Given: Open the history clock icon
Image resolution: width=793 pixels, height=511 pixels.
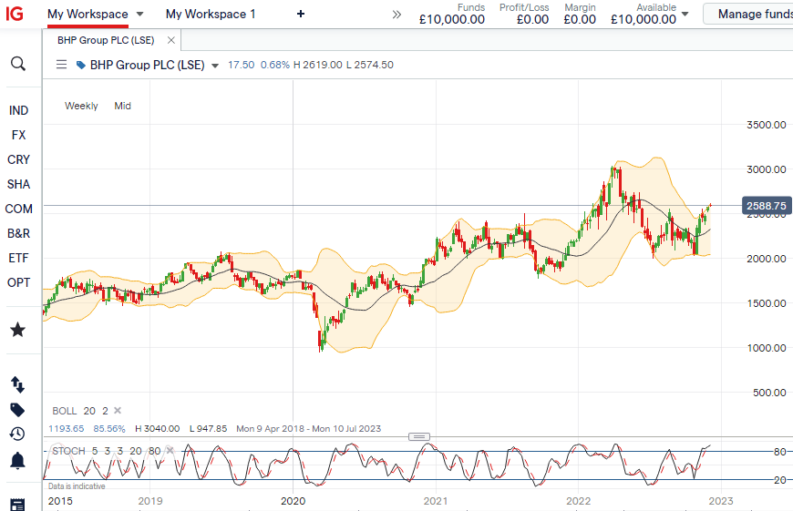Looking at the screenshot, I should [18, 434].
